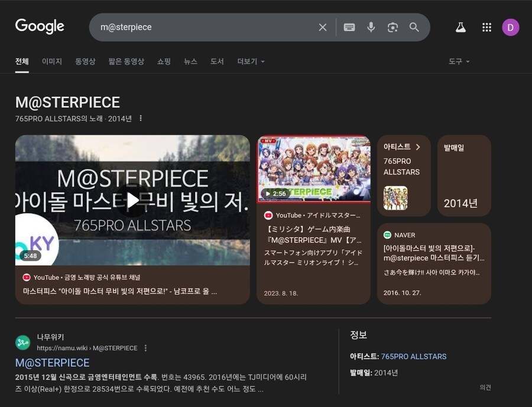Image resolution: width=532 pixels, height=407 pixels.
Task: Open the M@STERPIECE 나무위키 link
Action: click(52, 363)
